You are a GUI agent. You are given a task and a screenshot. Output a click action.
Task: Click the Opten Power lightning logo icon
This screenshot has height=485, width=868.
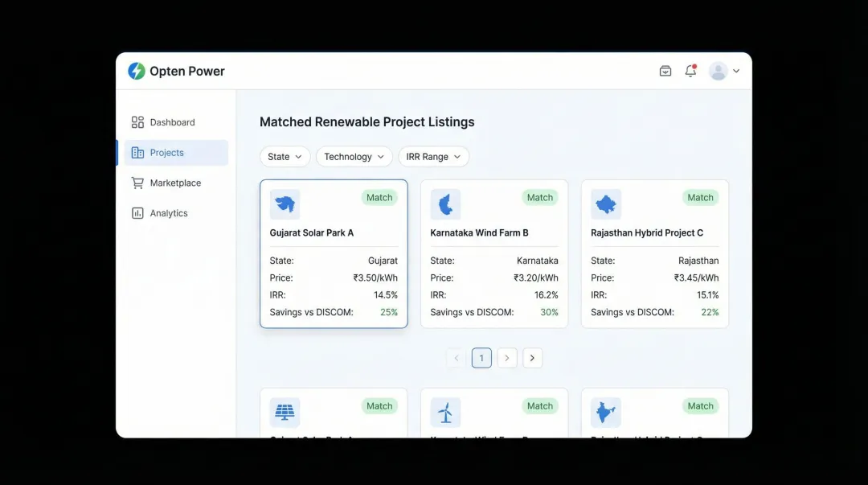pyautogui.click(x=135, y=71)
